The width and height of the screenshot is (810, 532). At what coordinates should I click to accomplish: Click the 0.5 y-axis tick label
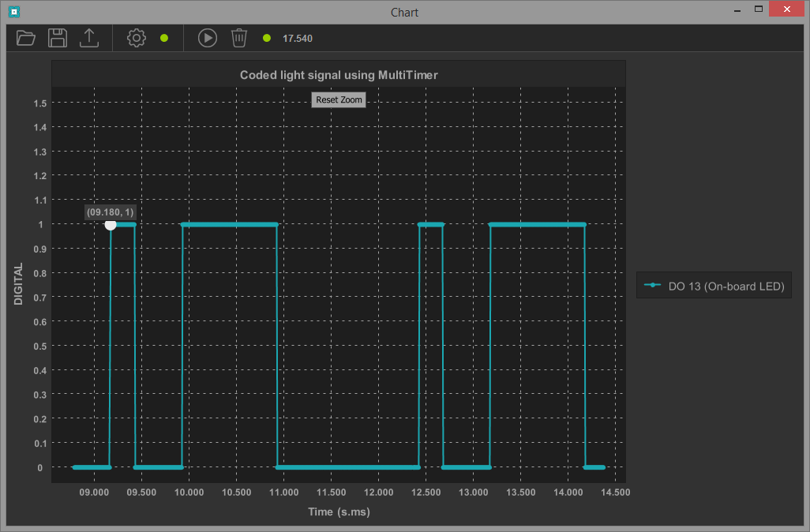(39, 346)
